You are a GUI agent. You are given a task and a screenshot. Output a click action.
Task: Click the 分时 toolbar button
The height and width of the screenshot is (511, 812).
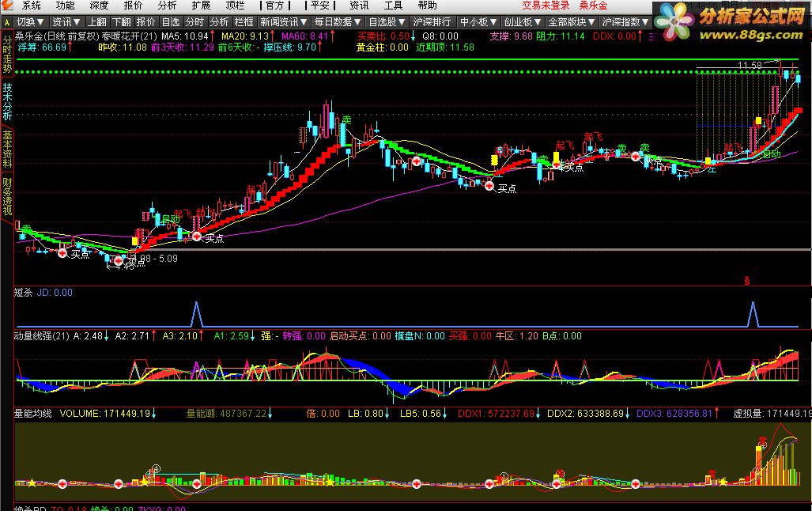point(195,22)
